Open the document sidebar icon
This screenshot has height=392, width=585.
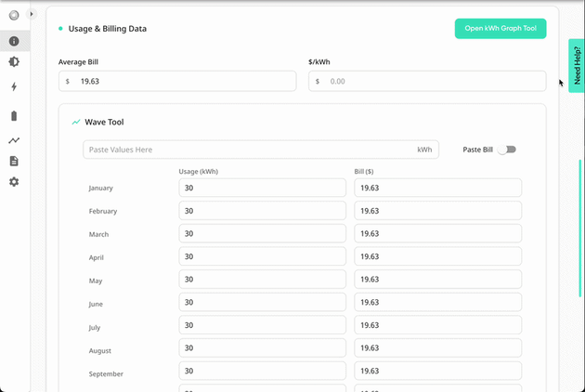click(14, 161)
